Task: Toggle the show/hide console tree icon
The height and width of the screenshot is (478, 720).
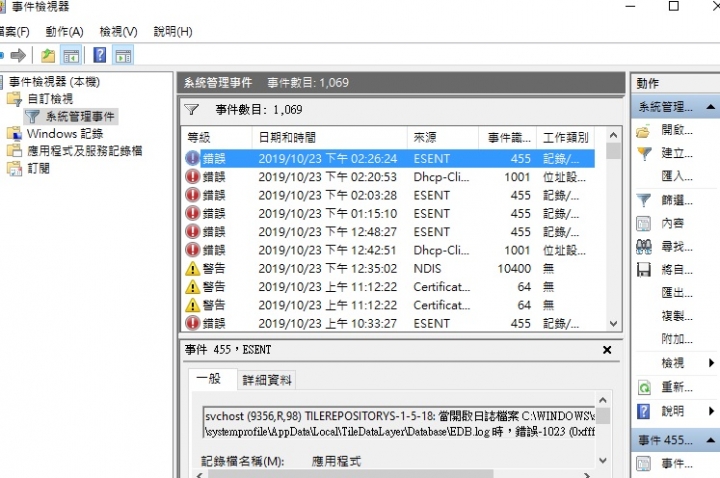Action: (71, 56)
